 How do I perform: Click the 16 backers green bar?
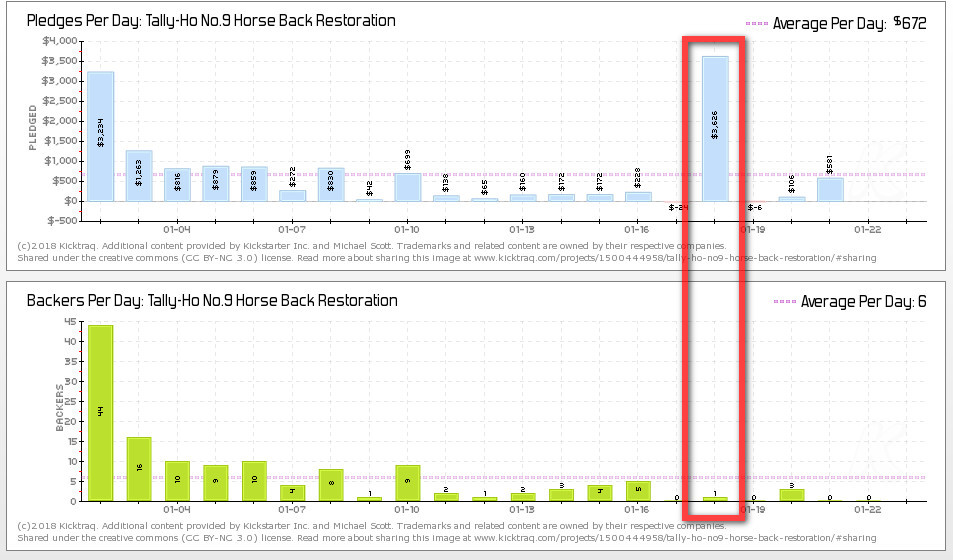pos(139,468)
